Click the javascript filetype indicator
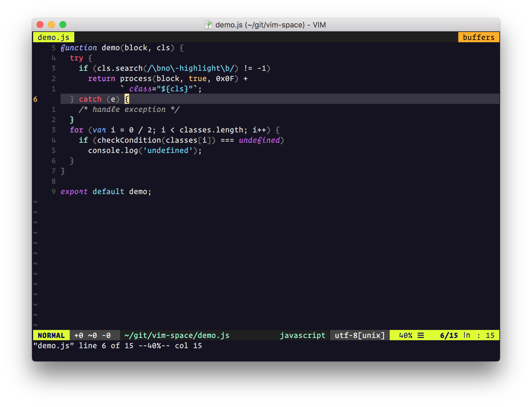Image resolution: width=532 pixels, height=407 pixels. point(302,335)
